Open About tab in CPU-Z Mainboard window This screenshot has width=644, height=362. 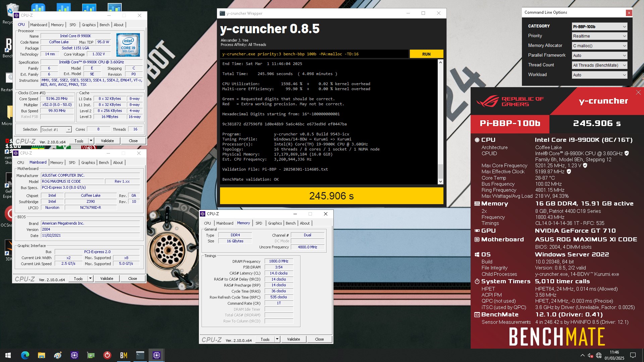point(118,163)
